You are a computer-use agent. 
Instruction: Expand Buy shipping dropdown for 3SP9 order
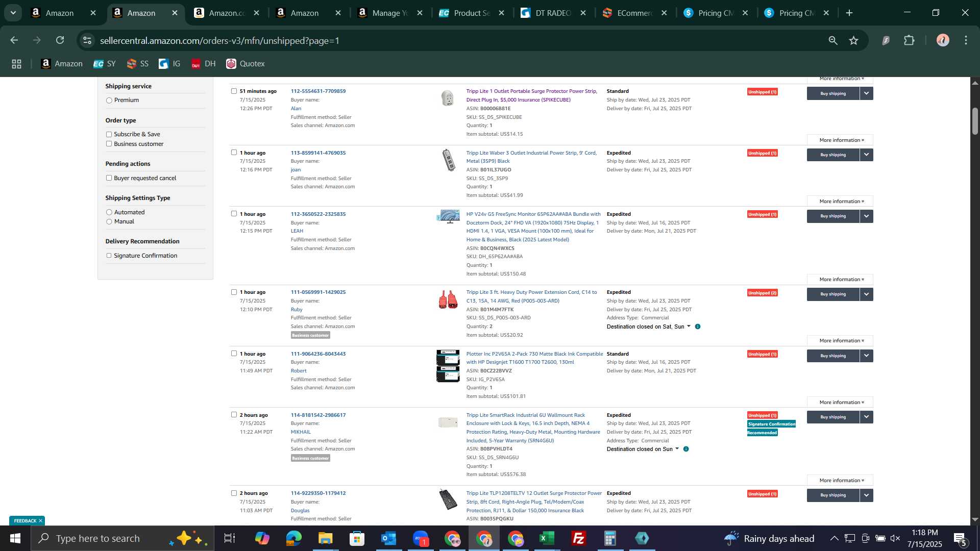tap(867, 155)
